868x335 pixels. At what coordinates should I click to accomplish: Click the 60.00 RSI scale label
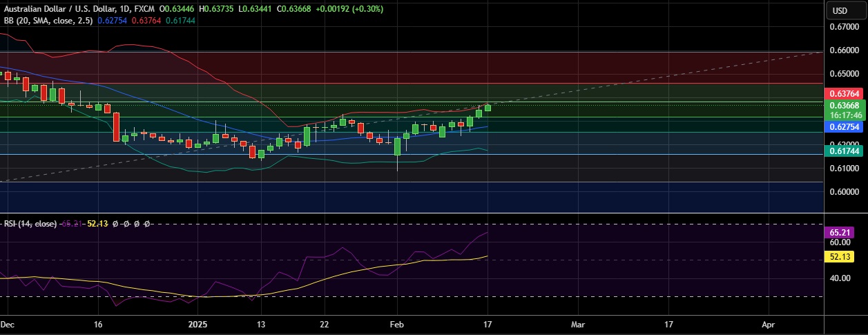840,243
